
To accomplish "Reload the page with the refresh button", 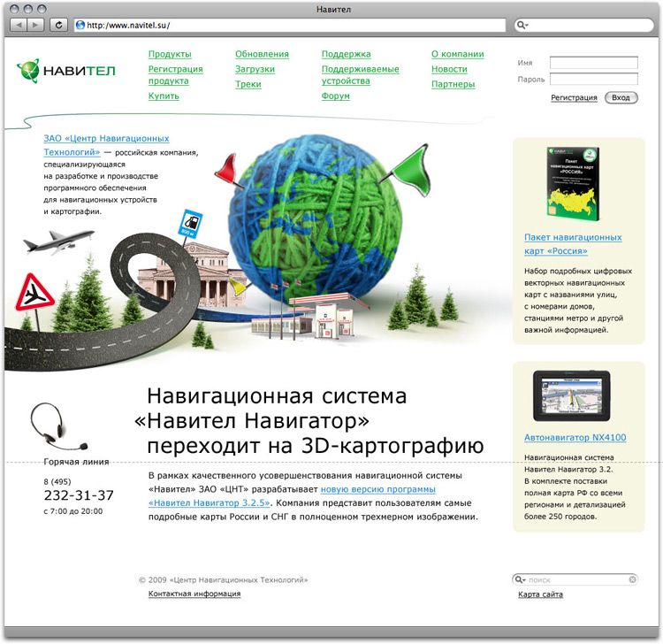I will pyautogui.click(x=59, y=26).
